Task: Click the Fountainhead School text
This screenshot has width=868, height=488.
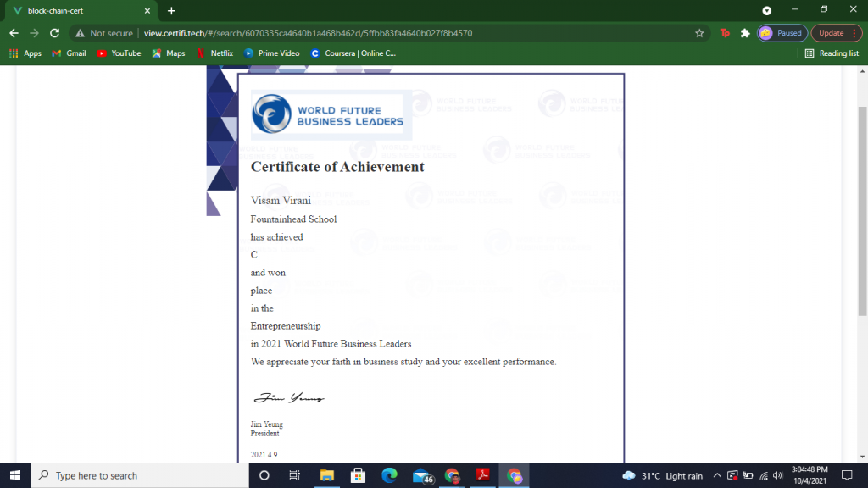Action: (x=293, y=219)
